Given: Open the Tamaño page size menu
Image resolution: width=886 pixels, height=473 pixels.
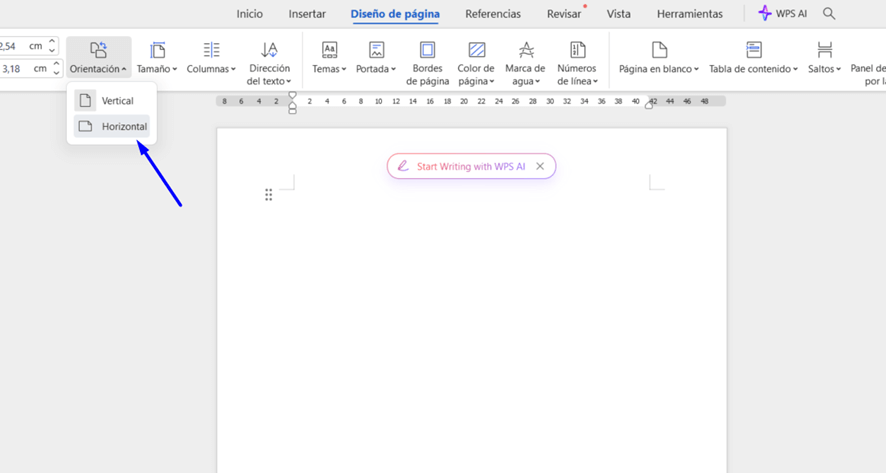Looking at the screenshot, I should point(157,58).
